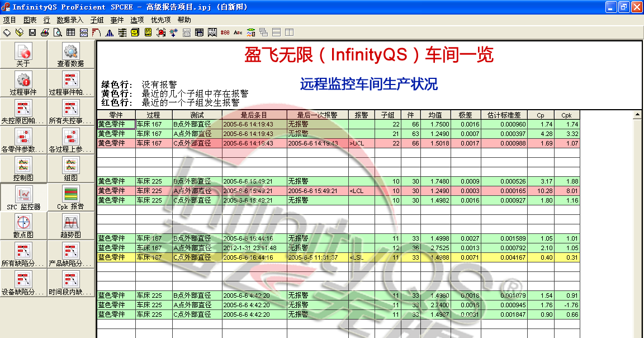Click the table scrollbar up arrow
Screen dimensions: 644x338
click(637, 115)
